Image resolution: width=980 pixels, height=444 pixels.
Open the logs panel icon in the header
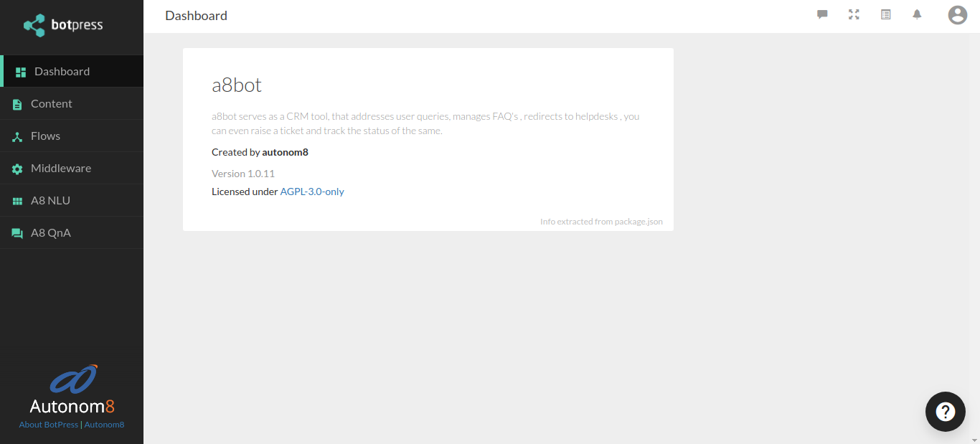(885, 14)
